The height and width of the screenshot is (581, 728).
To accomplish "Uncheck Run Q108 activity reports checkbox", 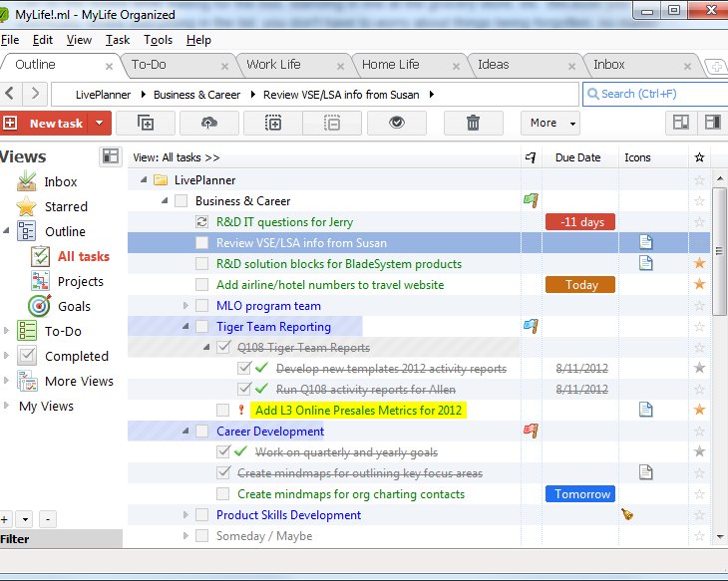I will 244,389.
